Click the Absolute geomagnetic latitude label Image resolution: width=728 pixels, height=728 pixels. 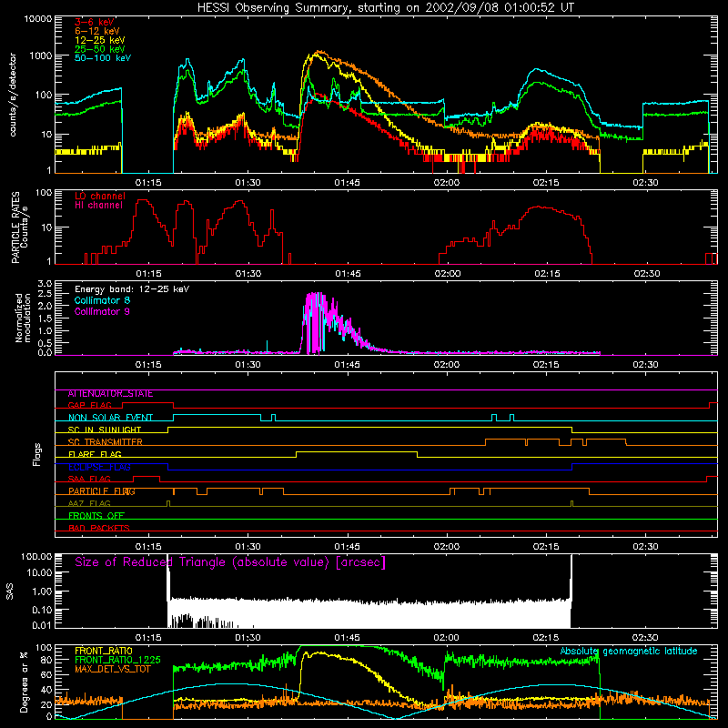click(629, 652)
